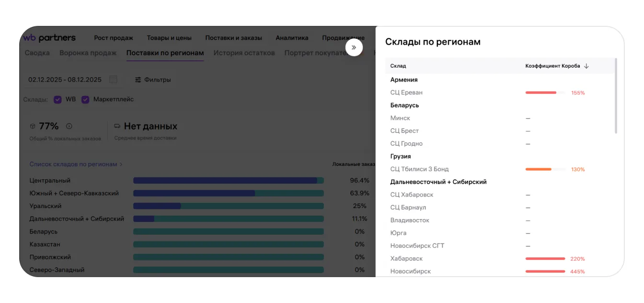
Task: Click the delivery truck icon near Нет данных
Action: tap(117, 126)
